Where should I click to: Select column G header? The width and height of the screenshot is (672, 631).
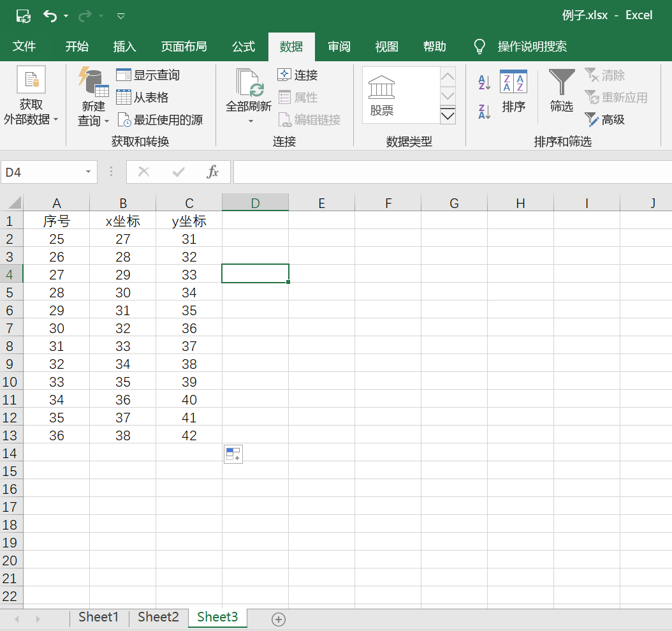455,203
